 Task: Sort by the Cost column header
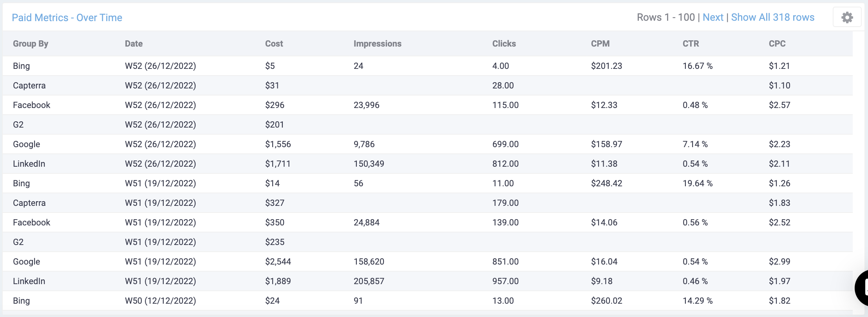(274, 44)
